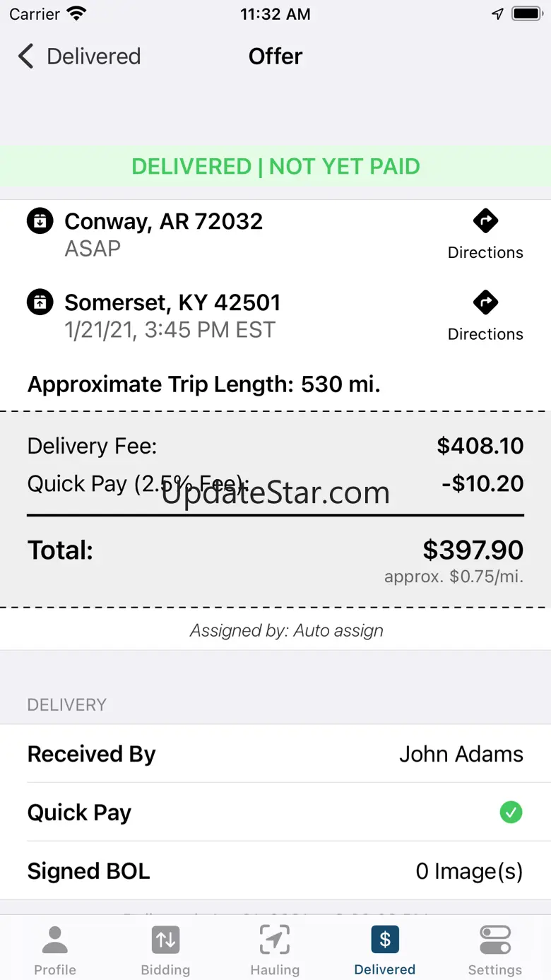
Task: Tap the Total $397.90 amount
Action: coord(473,550)
